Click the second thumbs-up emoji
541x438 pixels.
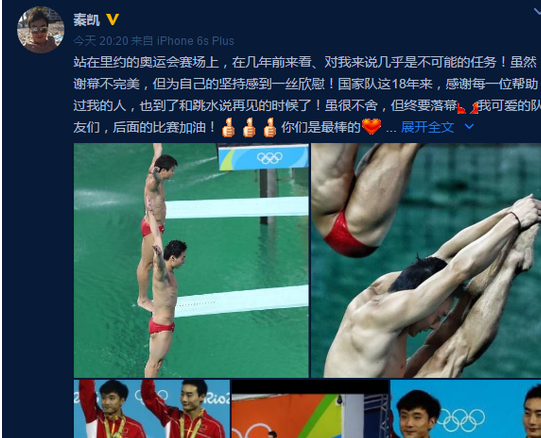pyautogui.click(x=249, y=128)
